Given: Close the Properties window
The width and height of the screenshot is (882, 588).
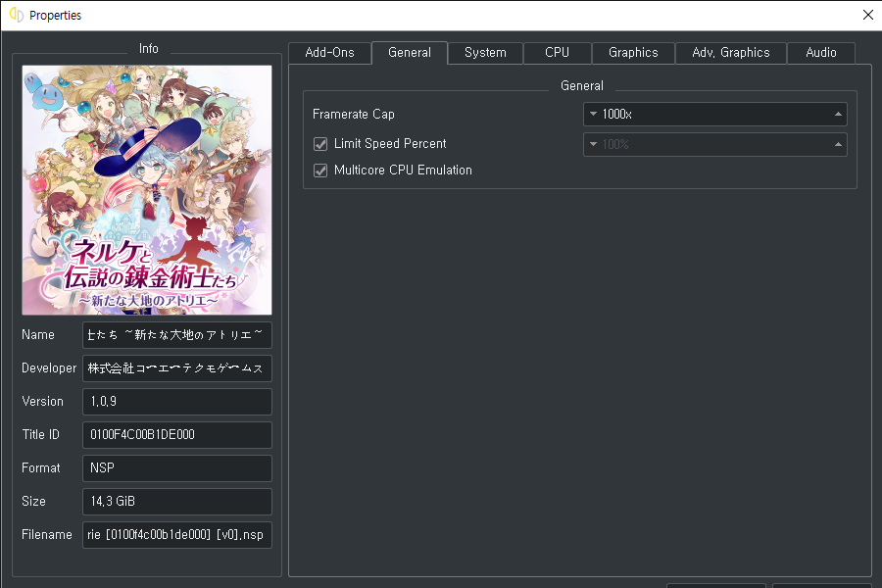Looking at the screenshot, I should coord(868,16).
